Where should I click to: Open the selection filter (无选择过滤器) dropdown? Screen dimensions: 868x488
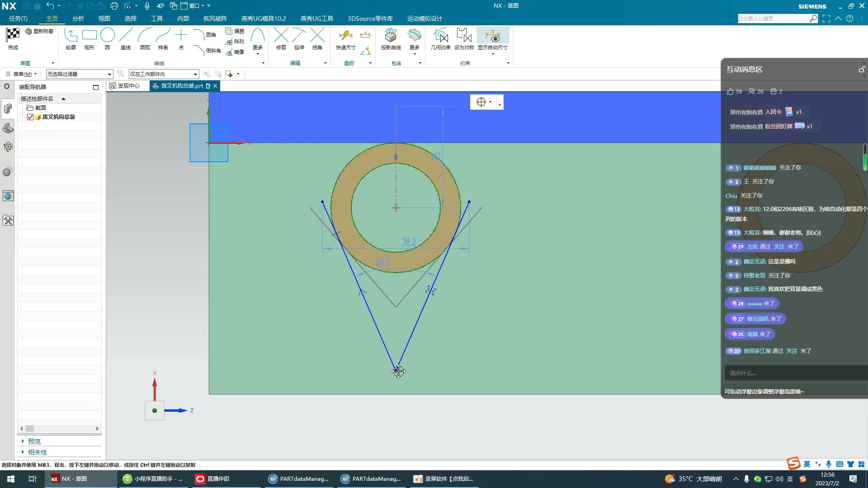tap(109, 74)
